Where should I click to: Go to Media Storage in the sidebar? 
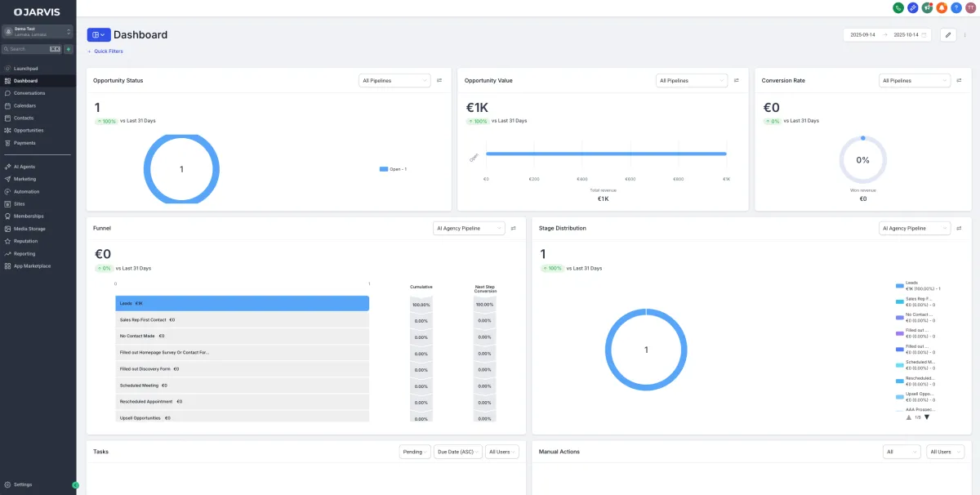click(x=38, y=229)
